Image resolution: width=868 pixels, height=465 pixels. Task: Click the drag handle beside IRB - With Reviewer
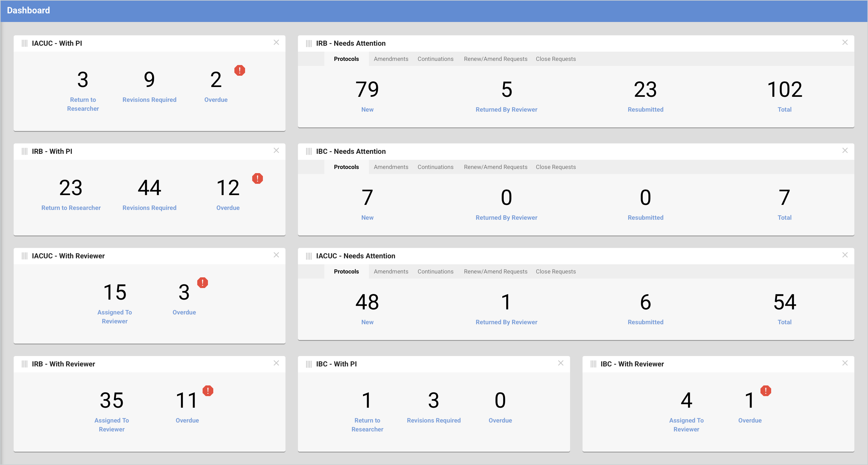(24, 364)
